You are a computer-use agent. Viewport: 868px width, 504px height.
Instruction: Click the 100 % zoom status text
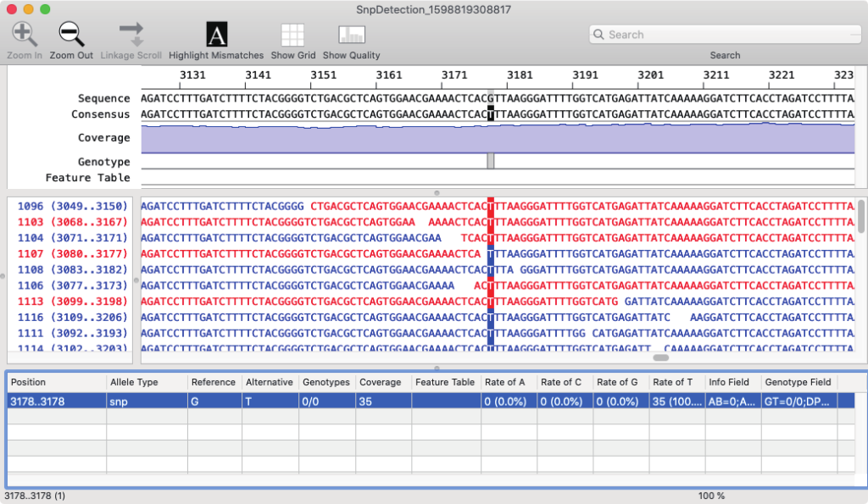[x=711, y=496]
